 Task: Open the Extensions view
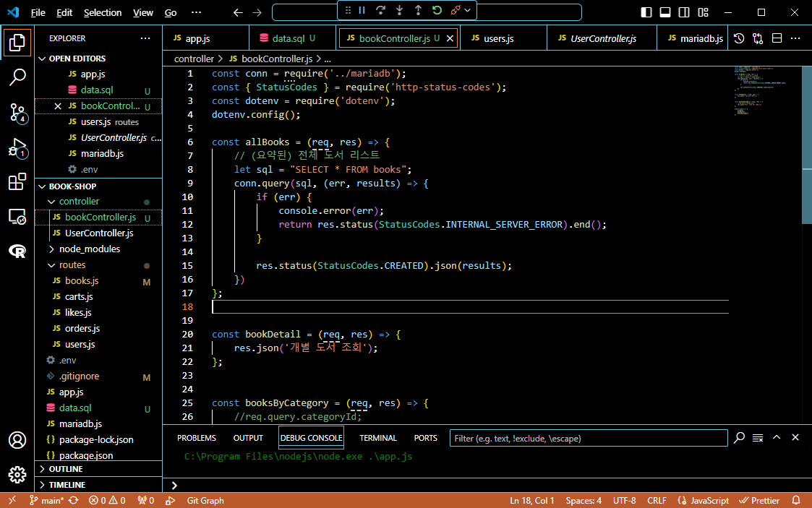click(x=17, y=182)
